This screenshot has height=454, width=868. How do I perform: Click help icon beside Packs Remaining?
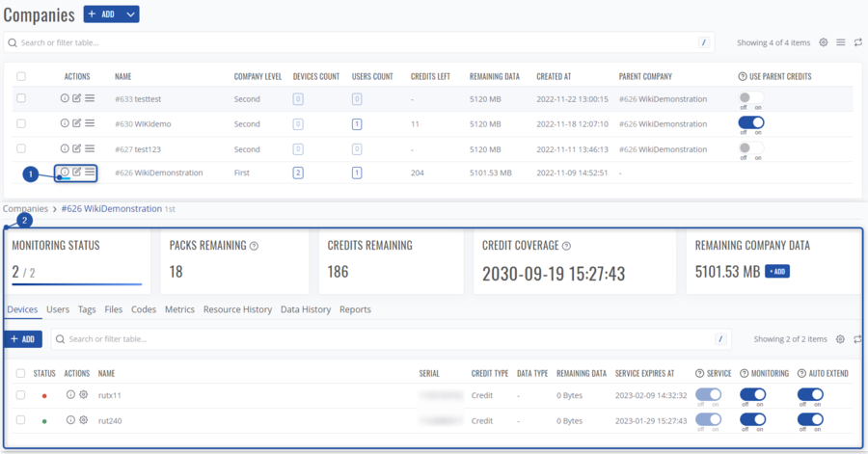pyautogui.click(x=254, y=246)
